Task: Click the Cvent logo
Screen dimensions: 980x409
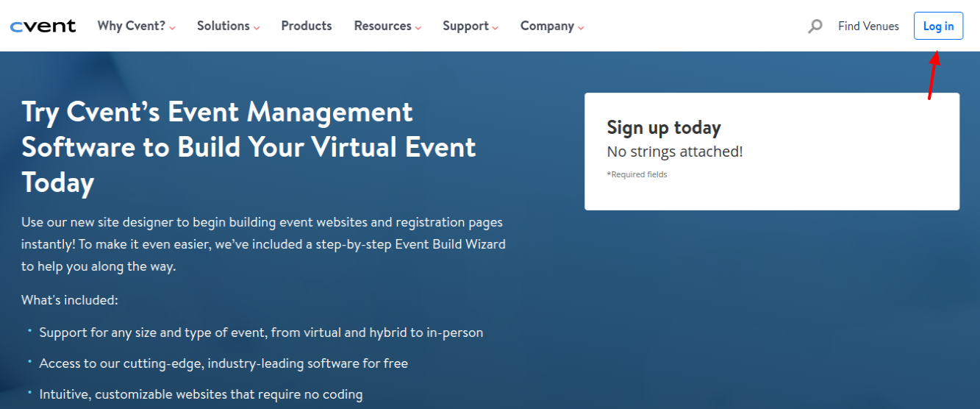Action: (x=43, y=26)
